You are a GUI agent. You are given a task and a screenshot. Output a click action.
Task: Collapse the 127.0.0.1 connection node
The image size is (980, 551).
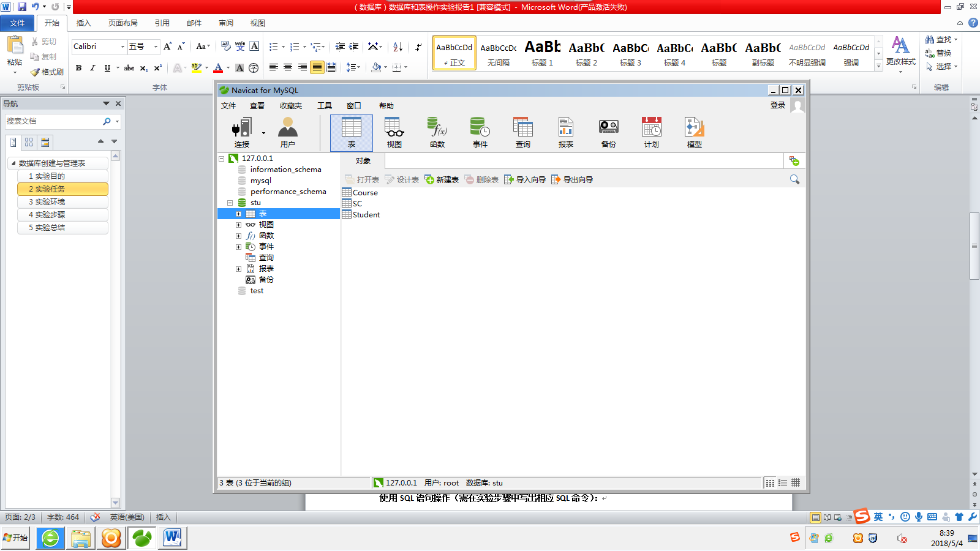[x=222, y=159]
